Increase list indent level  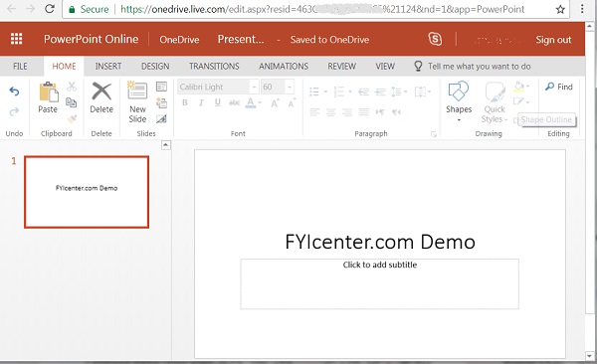coord(380,91)
